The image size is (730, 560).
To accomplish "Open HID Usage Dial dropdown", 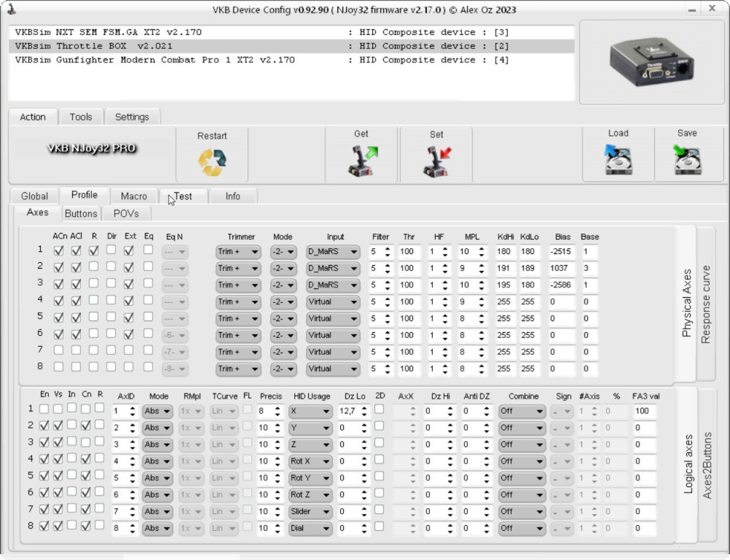I will 310,529.
